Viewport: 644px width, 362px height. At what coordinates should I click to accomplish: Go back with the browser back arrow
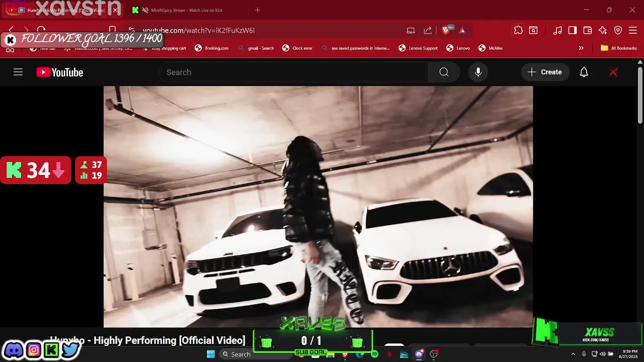click(x=11, y=30)
